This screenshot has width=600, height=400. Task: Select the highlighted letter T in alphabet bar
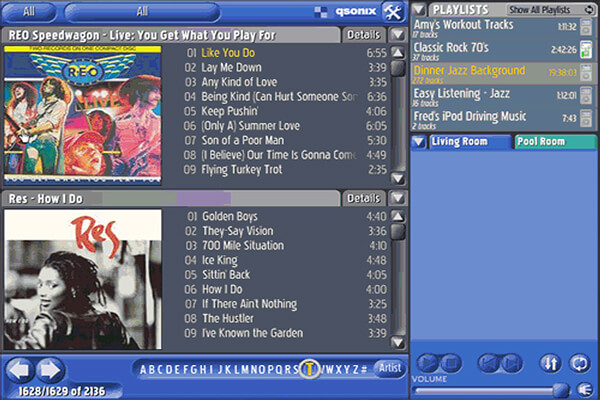coord(309,369)
